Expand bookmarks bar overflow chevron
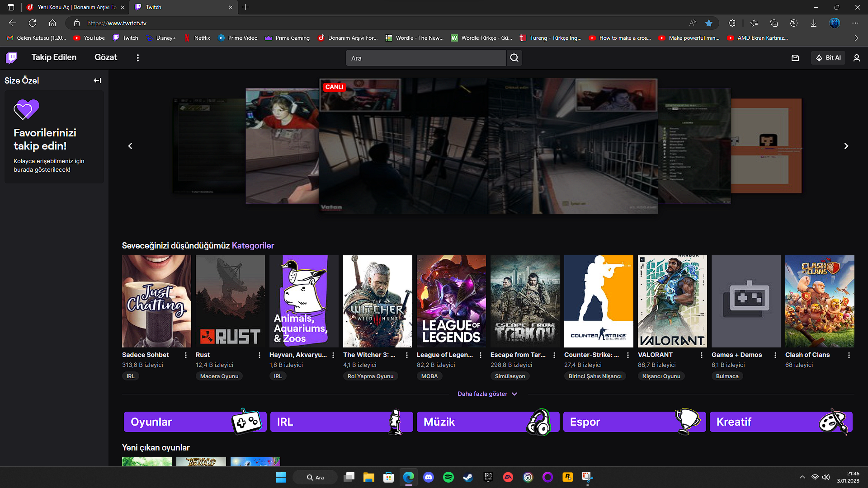Screen dimensions: 868x488 (x=856, y=38)
